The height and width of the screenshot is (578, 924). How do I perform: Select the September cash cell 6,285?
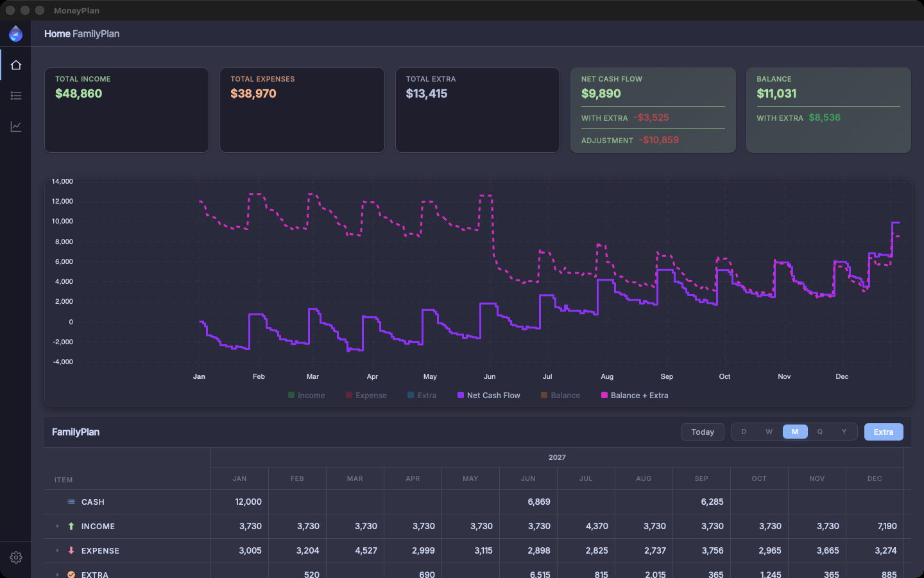[x=701, y=502]
